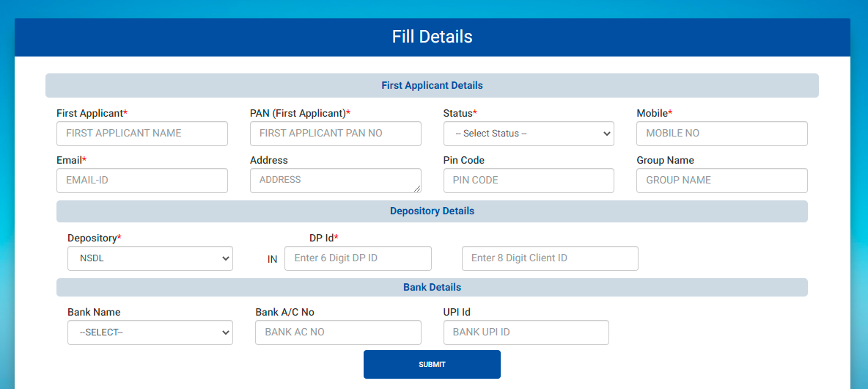Click the Group Name input
Viewport: 868px width, 389px height.
721,181
